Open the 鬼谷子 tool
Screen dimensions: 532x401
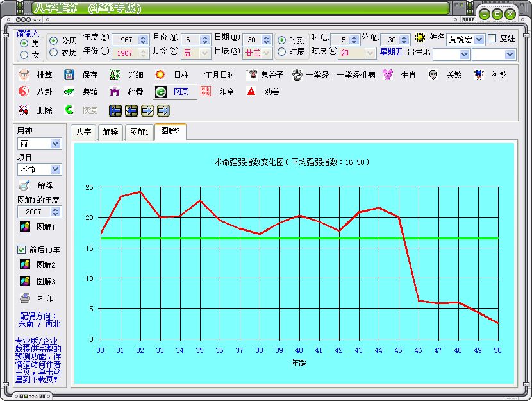click(x=253, y=75)
